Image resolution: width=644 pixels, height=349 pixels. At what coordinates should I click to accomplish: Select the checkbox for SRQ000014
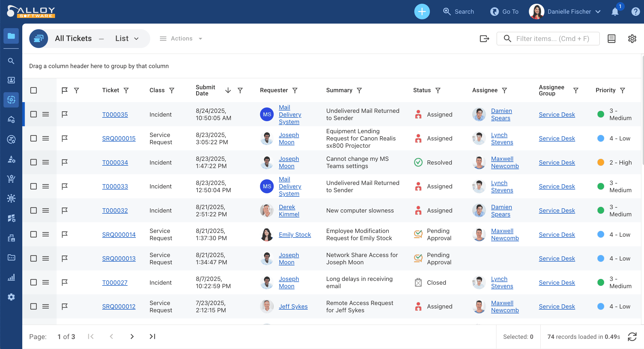click(34, 235)
